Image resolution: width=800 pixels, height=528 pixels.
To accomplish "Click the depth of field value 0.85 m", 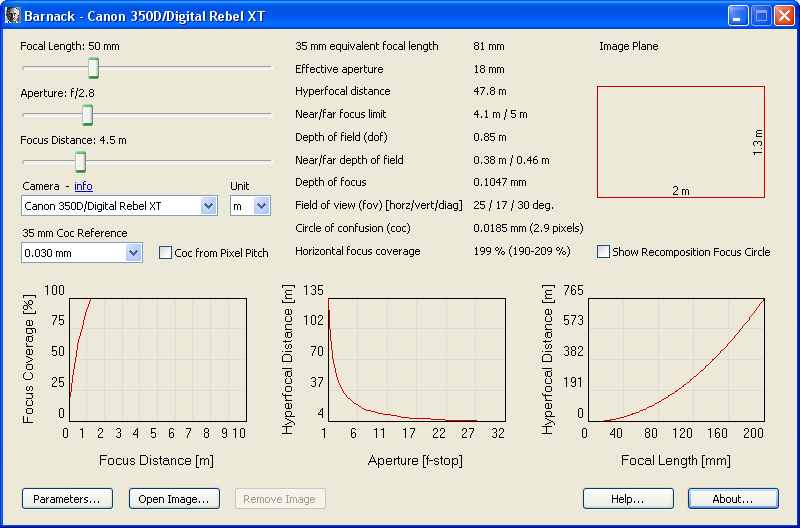I will (490, 137).
